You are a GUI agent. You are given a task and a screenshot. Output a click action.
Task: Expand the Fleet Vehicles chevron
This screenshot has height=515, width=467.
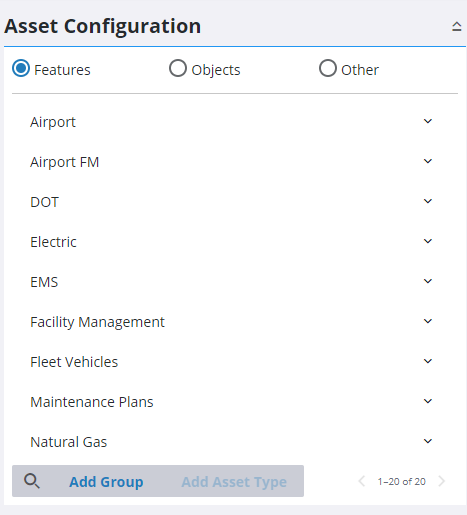point(428,361)
